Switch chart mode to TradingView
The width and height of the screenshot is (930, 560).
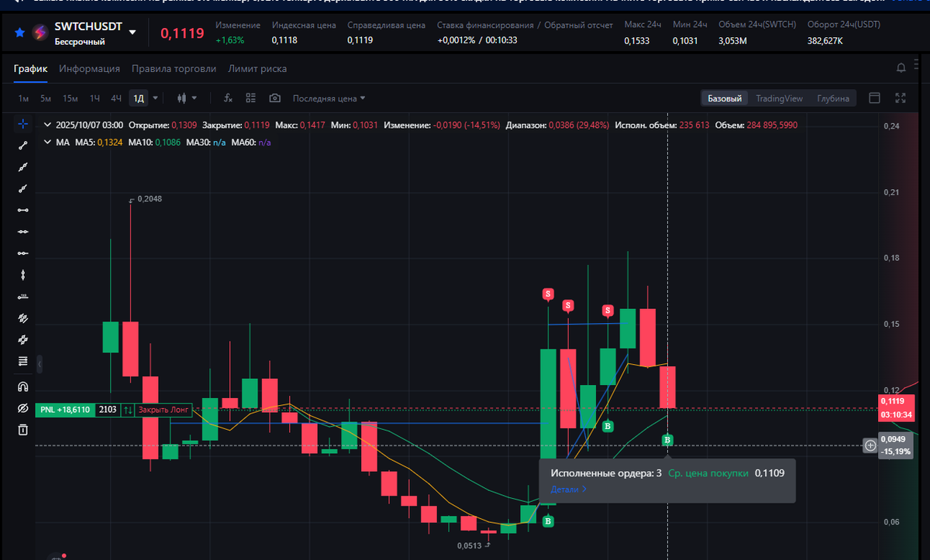coord(779,98)
